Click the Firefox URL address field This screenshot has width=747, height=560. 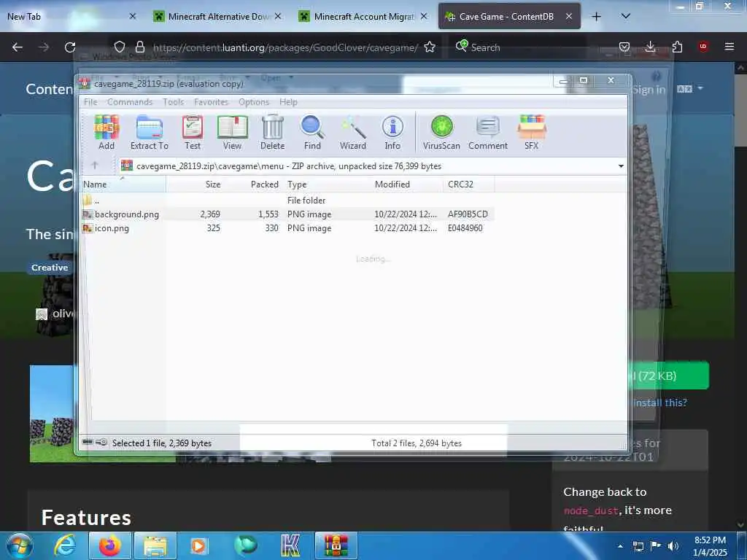[x=285, y=47]
